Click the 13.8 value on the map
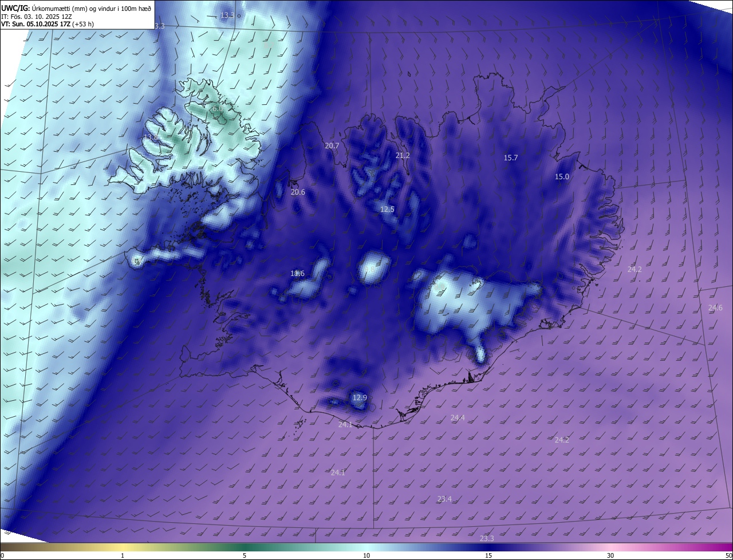 point(151,138)
